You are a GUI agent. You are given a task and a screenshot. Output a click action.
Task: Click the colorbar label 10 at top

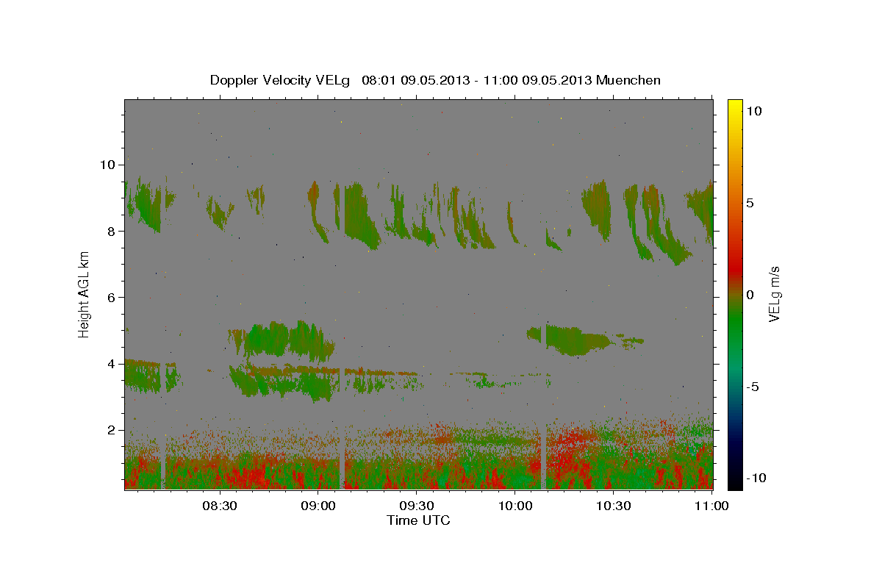753,110
